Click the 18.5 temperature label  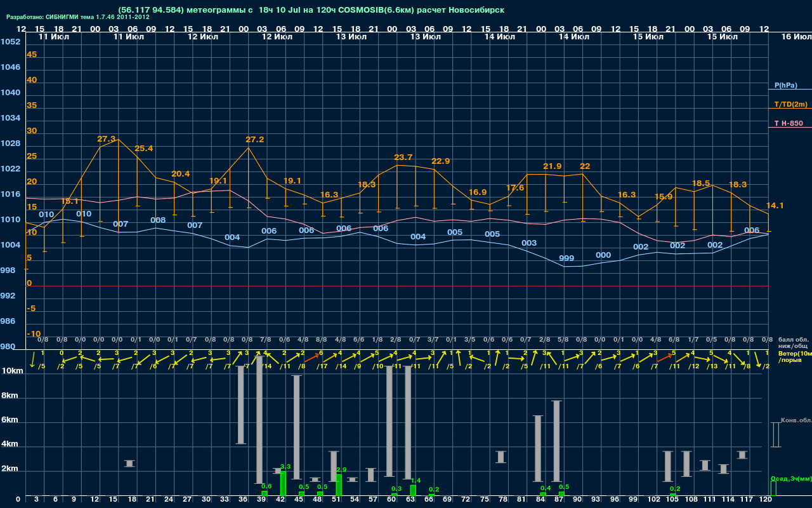[700, 183]
